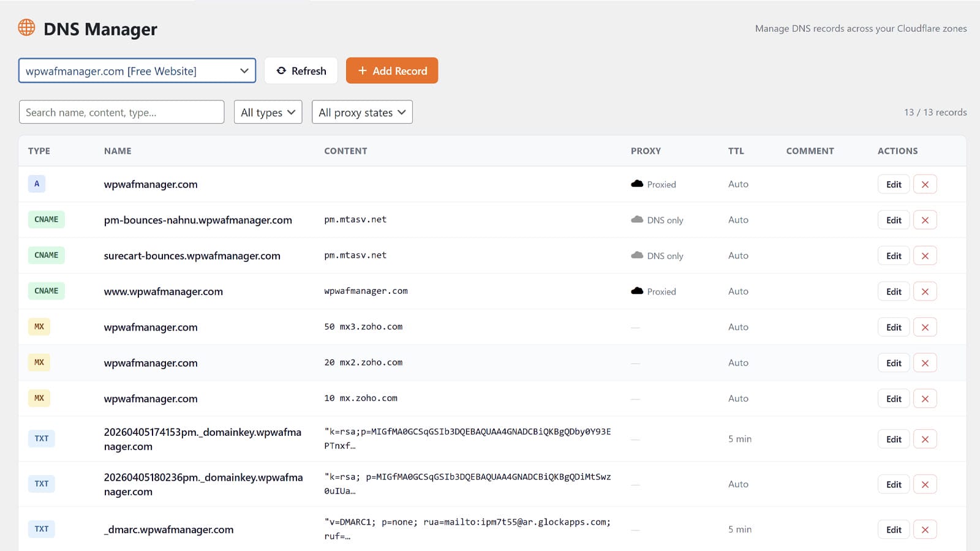
Task: Click the CNAME badge for pm-bounces-nahnu
Action: tap(47, 219)
